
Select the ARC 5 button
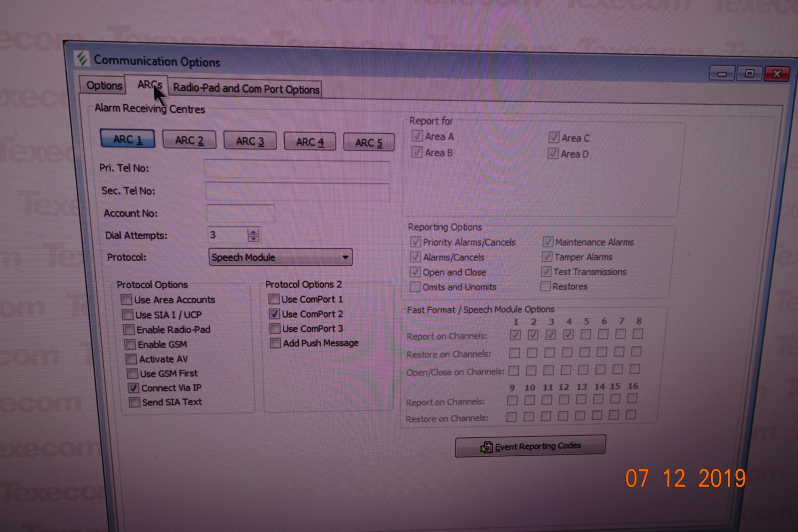pyautogui.click(x=369, y=143)
